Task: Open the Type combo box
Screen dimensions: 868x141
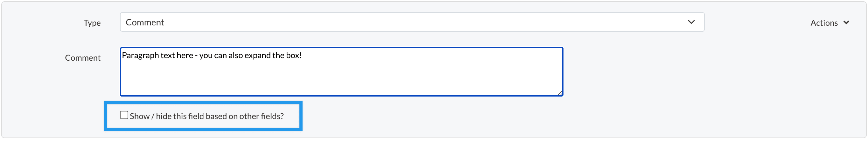Action: click(x=412, y=22)
